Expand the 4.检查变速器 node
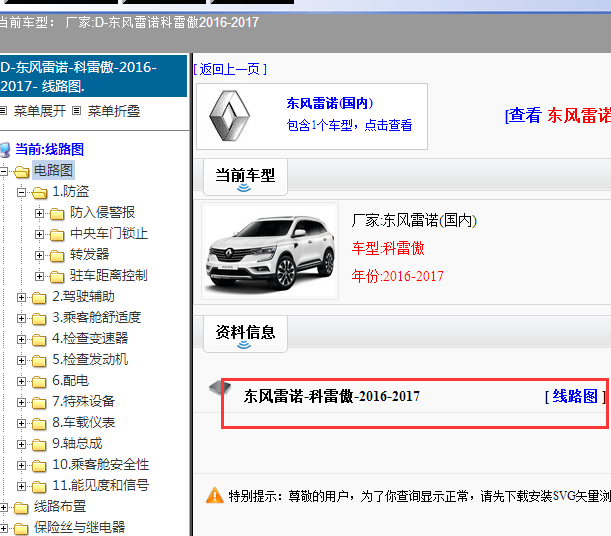Screen dimensions: 611x536 point(21,339)
